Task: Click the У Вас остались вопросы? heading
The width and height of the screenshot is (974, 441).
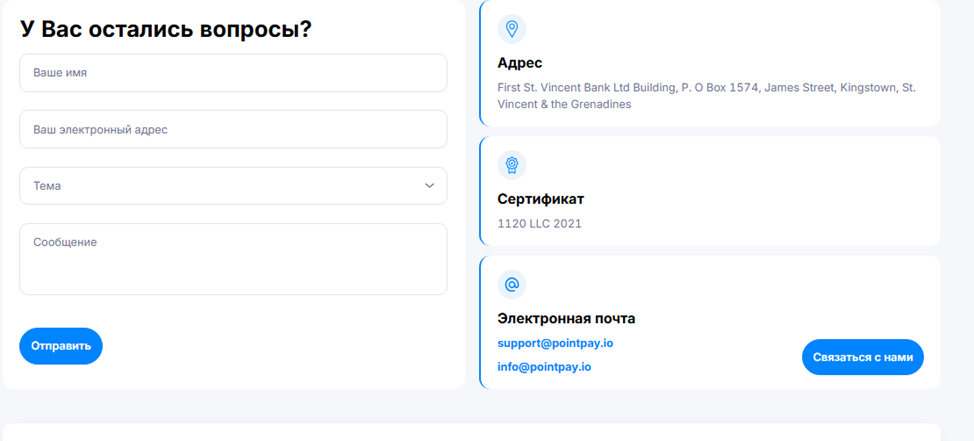Action: [166, 30]
